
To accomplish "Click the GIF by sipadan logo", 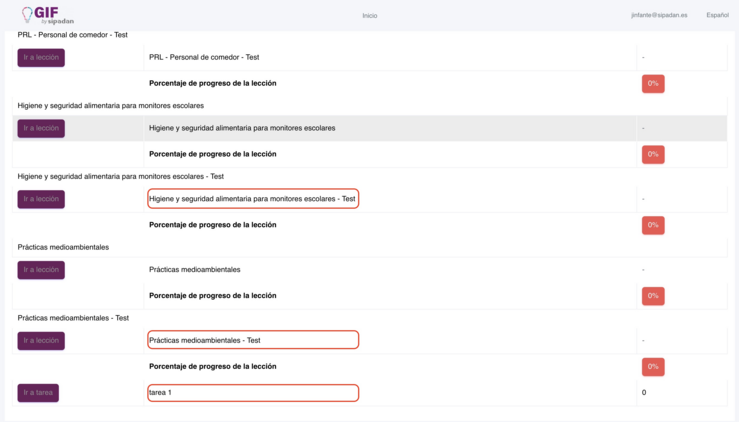I will tap(48, 15).
